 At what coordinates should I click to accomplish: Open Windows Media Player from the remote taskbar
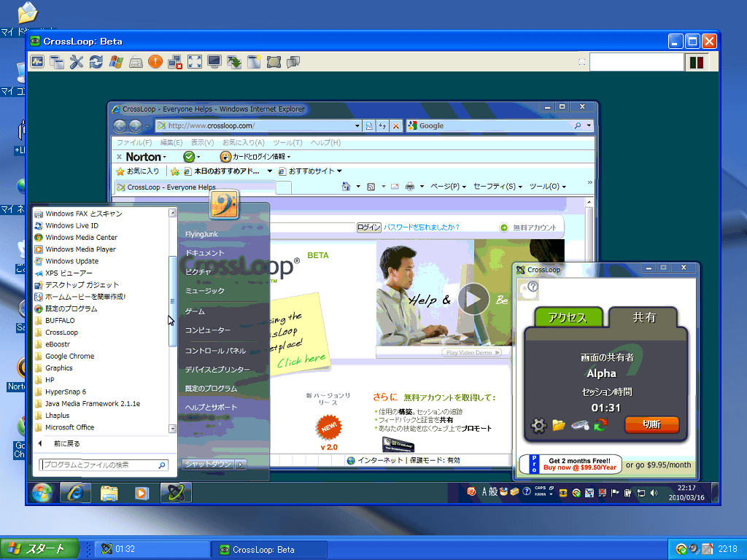[142, 493]
